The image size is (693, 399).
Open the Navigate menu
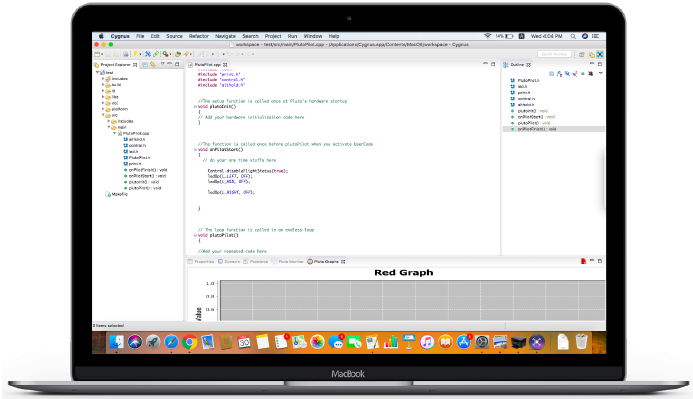tap(225, 36)
